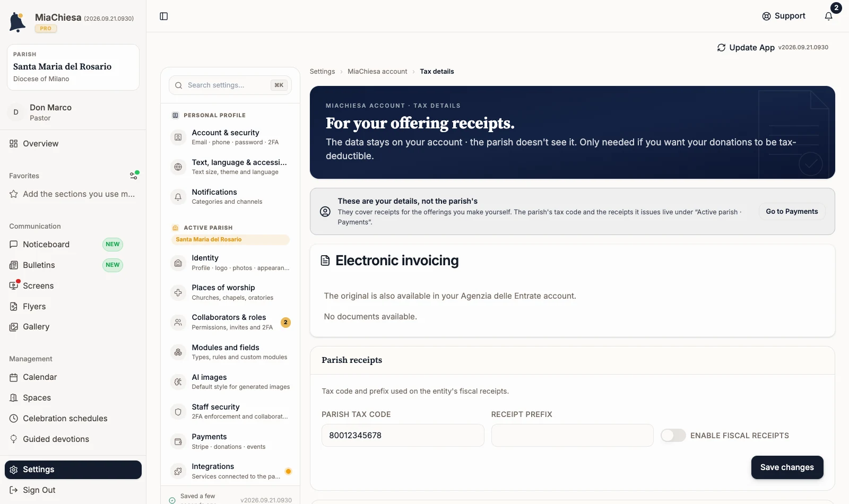This screenshot has width=849, height=504.
Task: Click the Overview grid icon
Action: 14,144
